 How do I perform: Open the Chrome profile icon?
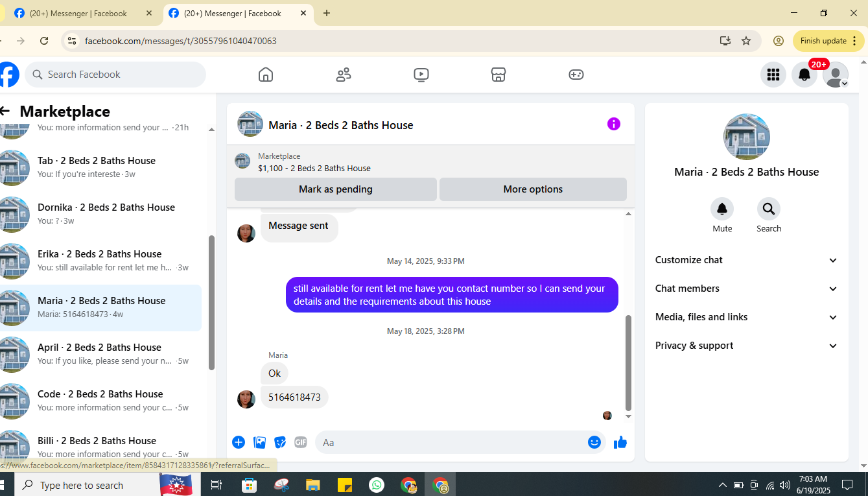point(779,41)
